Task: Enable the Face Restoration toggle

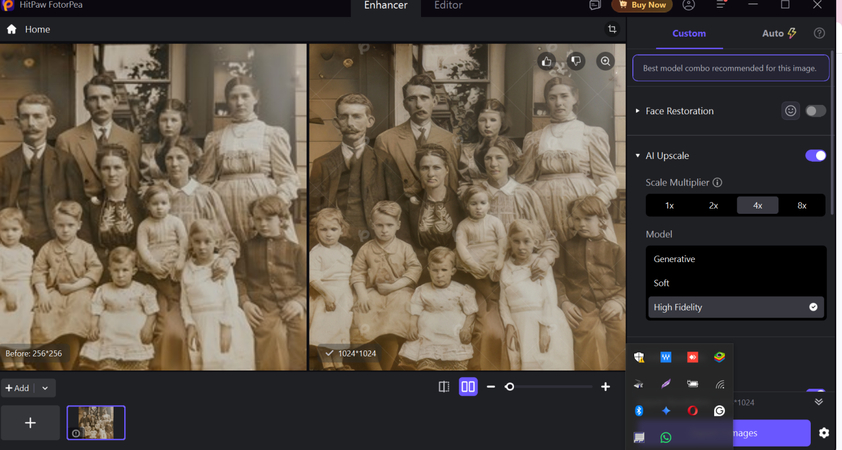Action: [815, 111]
